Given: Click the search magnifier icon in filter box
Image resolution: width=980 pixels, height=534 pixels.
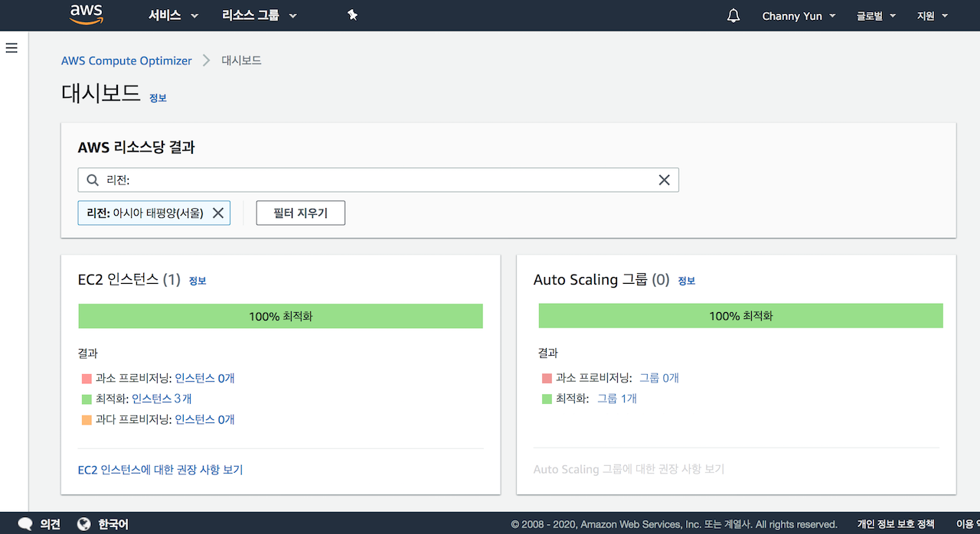Looking at the screenshot, I should pos(93,180).
